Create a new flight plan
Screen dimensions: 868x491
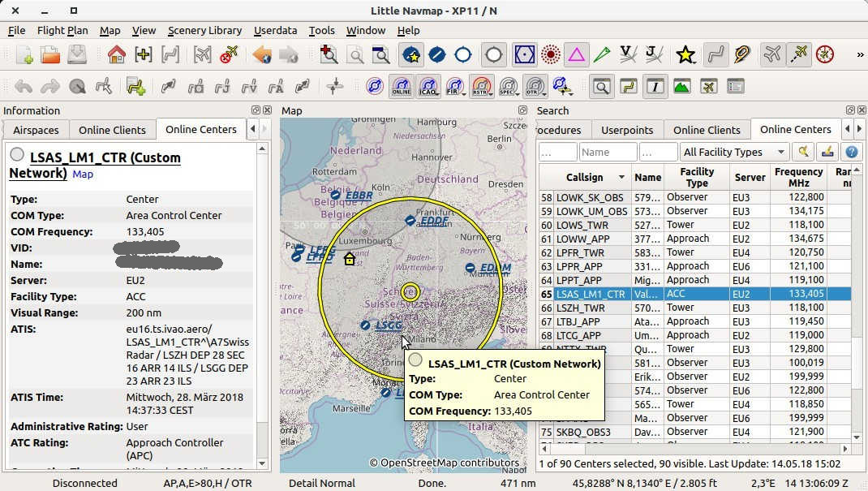(24, 55)
